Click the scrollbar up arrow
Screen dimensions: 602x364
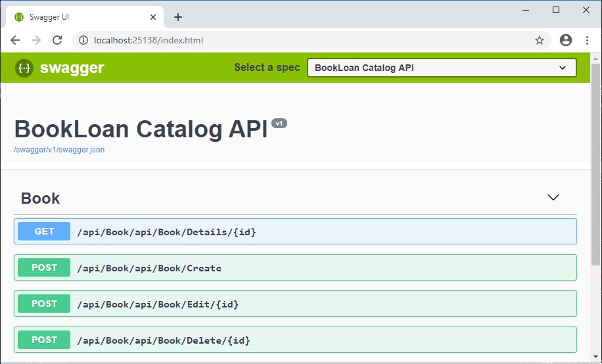596,58
